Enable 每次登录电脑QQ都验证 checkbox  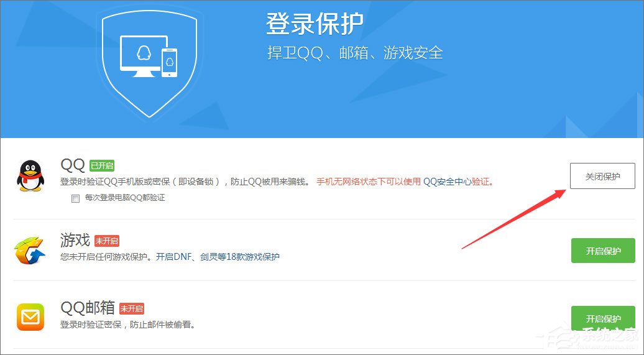pyautogui.click(x=76, y=198)
